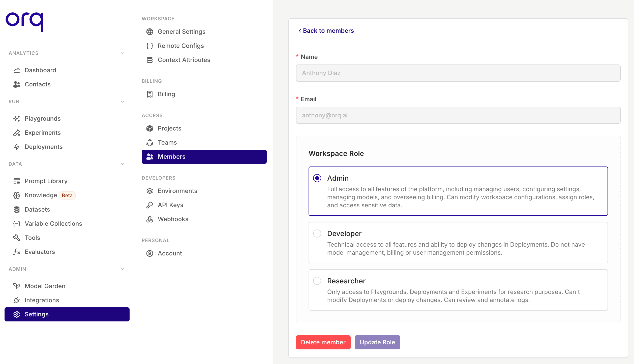Expand the Data sidebar section

[x=122, y=164]
